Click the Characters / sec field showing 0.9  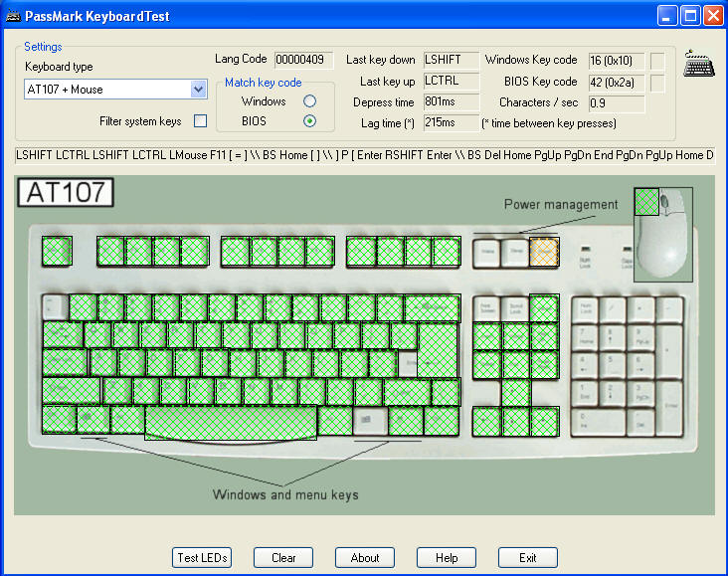coord(617,103)
